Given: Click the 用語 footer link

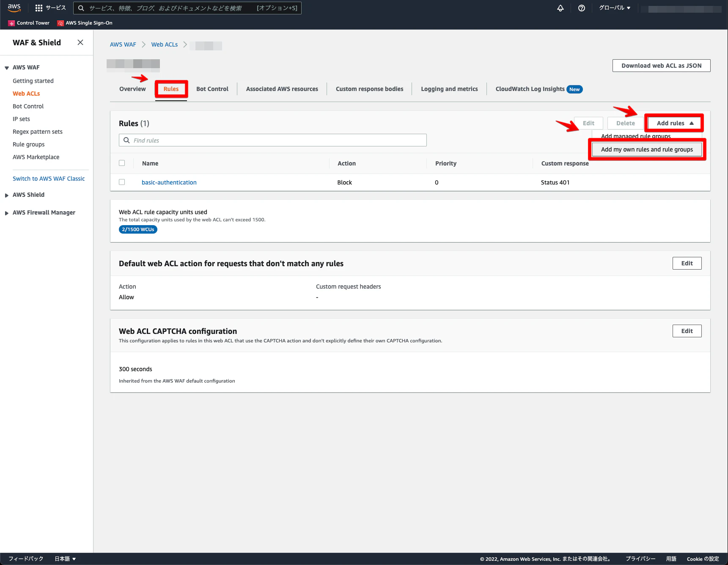Looking at the screenshot, I should click(x=671, y=559).
